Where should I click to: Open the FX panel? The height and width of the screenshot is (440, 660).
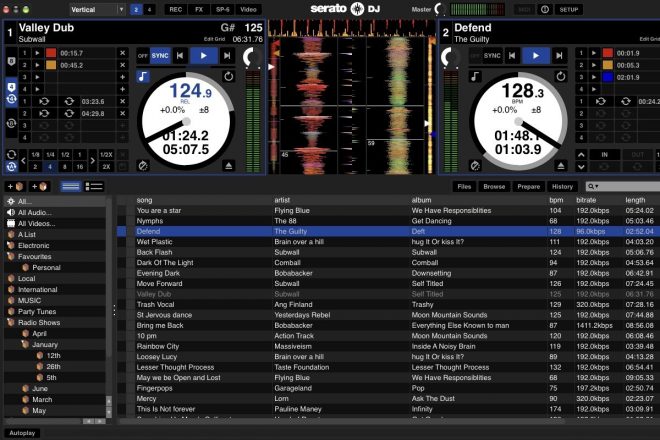click(199, 9)
